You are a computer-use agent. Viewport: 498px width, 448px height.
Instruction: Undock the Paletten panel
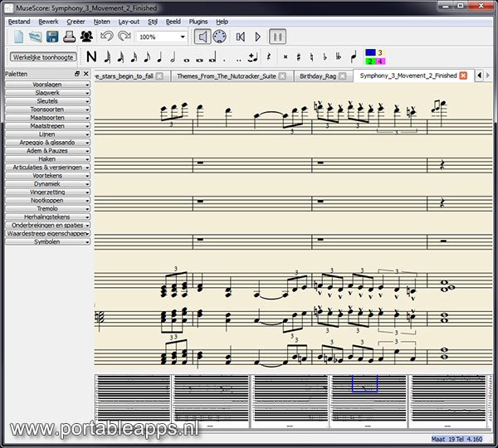(77, 74)
